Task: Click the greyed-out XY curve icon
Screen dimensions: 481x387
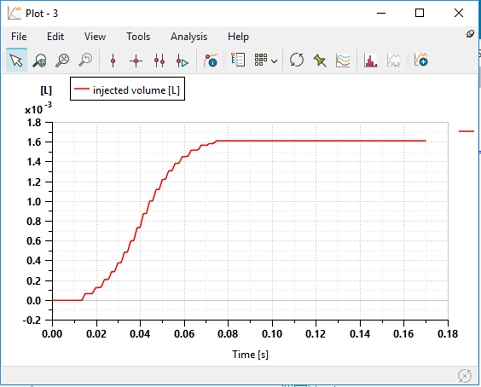Action: (394, 61)
